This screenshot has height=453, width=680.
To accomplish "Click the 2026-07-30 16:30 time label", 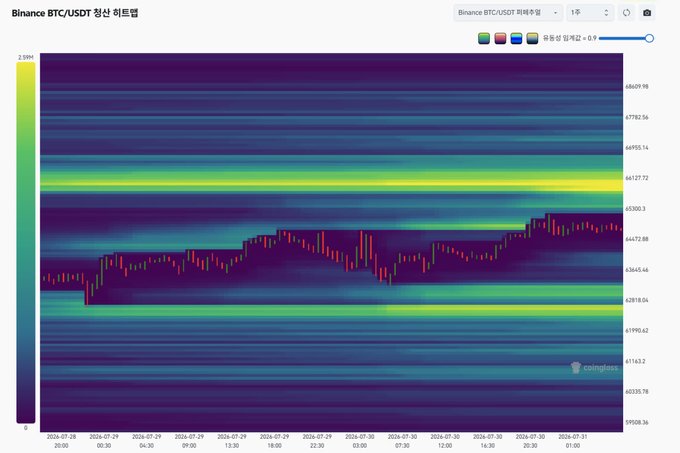I will pyautogui.click(x=487, y=441).
